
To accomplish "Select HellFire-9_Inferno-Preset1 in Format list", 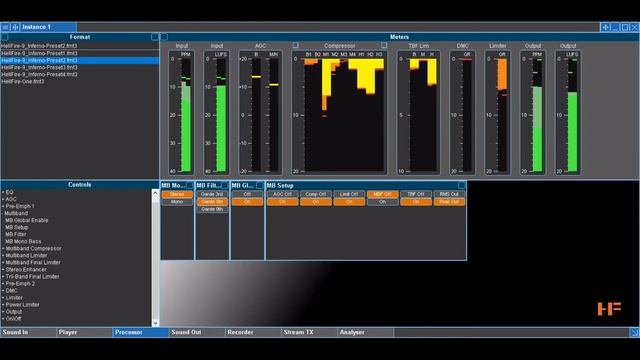I will point(80,53).
